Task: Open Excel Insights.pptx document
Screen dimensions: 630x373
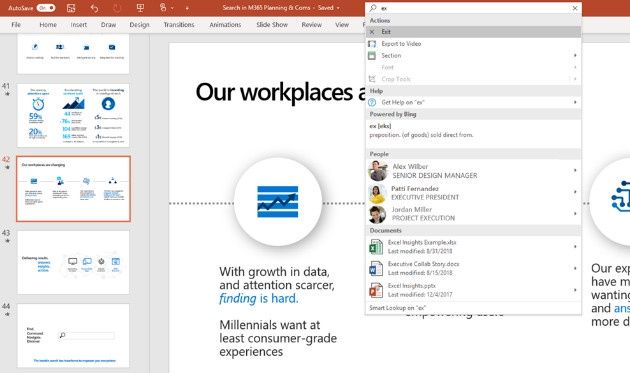Action: pos(473,290)
